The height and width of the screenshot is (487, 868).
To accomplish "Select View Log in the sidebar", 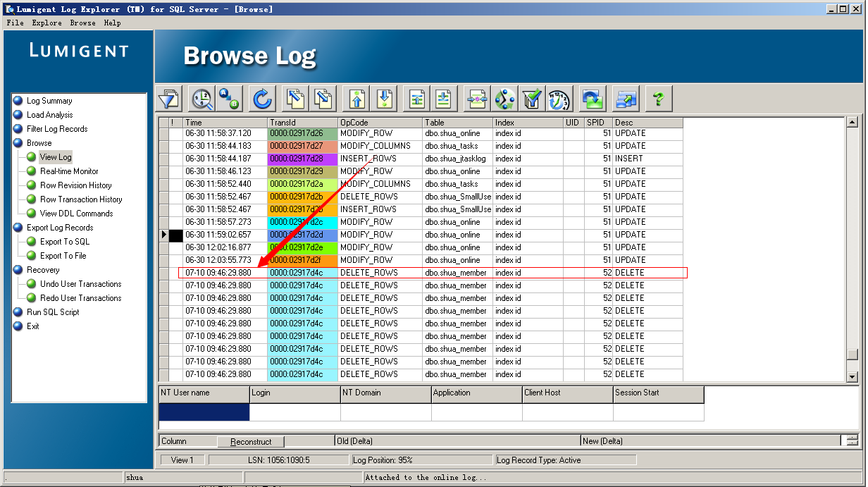I will click(56, 157).
